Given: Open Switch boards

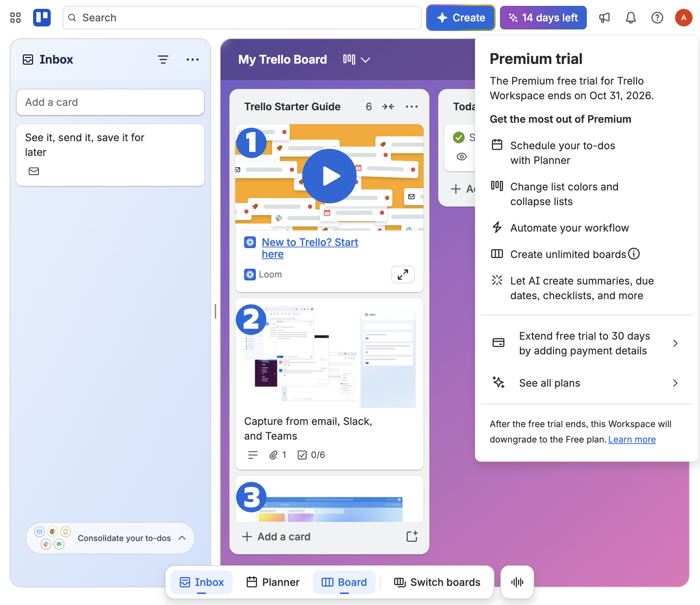Looking at the screenshot, I should click(437, 582).
